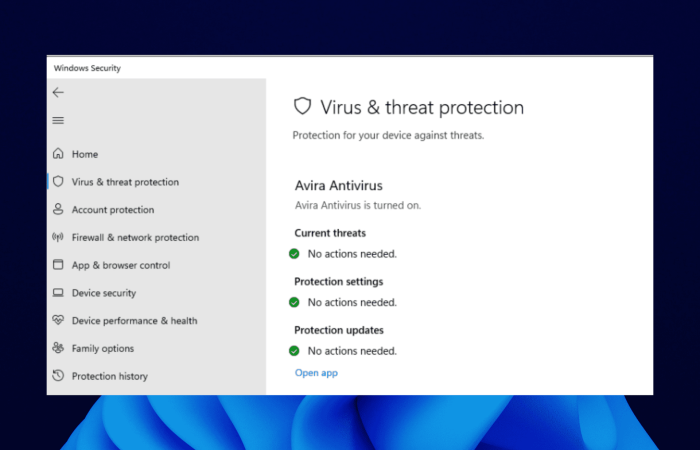
Task: Click the Firewall network antenna icon
Action: [x=58, y=237]
